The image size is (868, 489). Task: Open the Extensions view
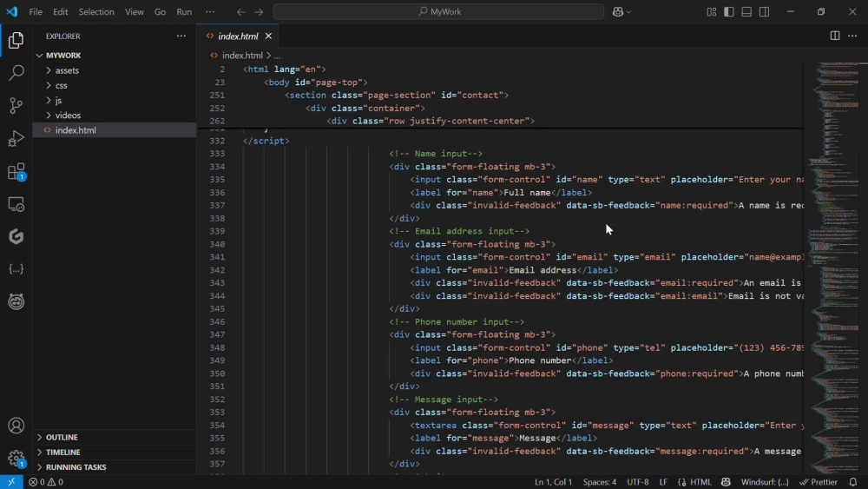pos(16,171)
